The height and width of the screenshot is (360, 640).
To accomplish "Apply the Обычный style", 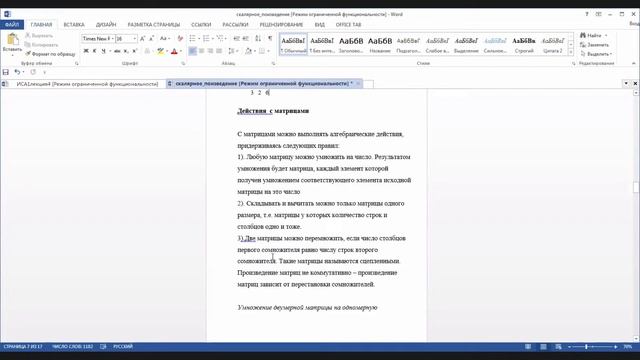I will tap(293, 44).
